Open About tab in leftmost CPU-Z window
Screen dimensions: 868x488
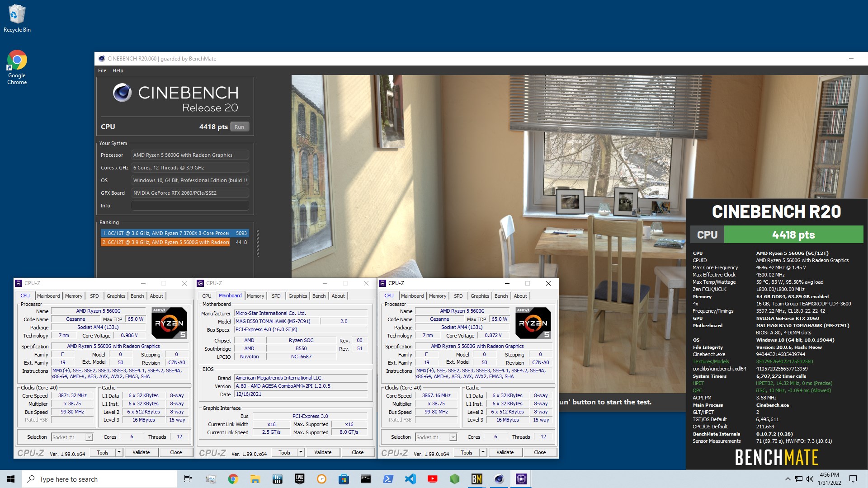coord(156,296)
